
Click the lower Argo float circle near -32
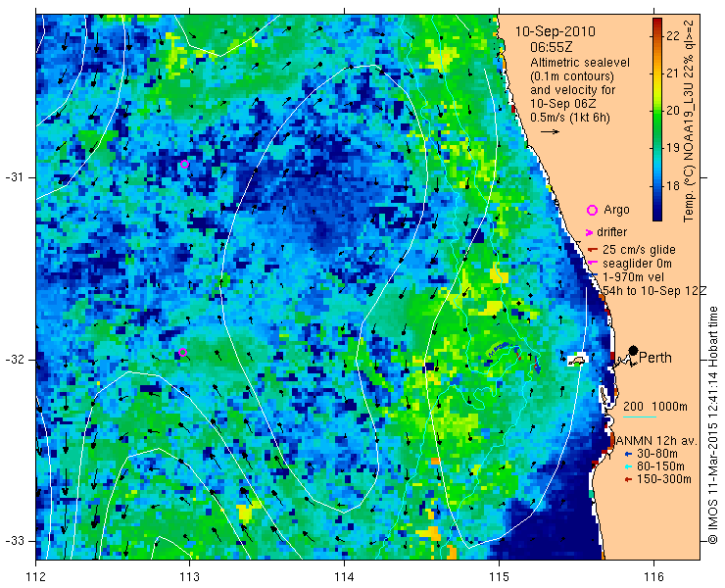coord(182,352)
